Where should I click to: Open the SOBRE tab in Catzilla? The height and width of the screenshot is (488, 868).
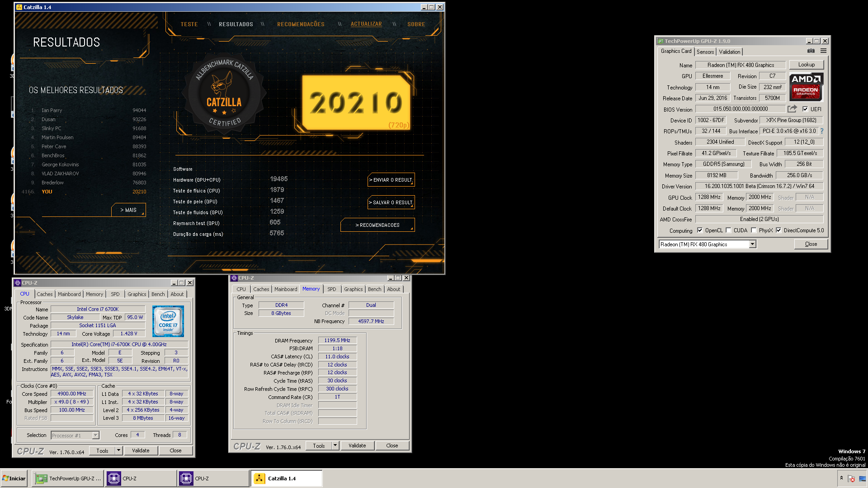tap(416, 24)
